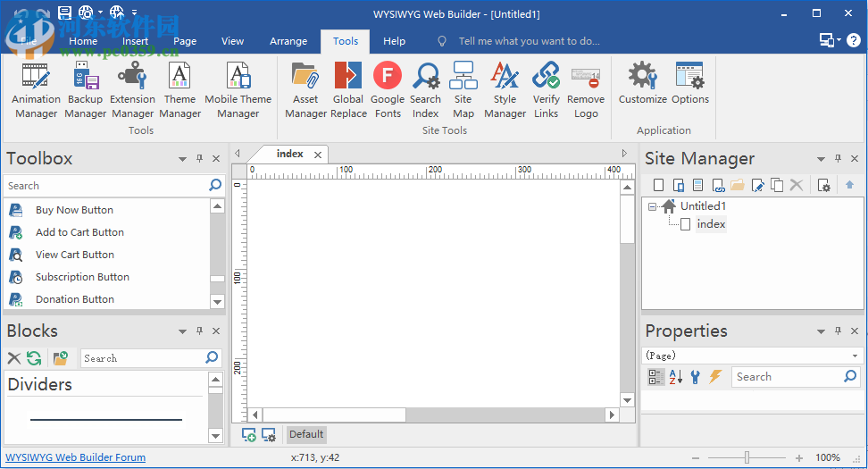The width and height of the screenshot is (868, 469).
Task: Click the Default breakpoint button
Action: [x=306, y=434]
